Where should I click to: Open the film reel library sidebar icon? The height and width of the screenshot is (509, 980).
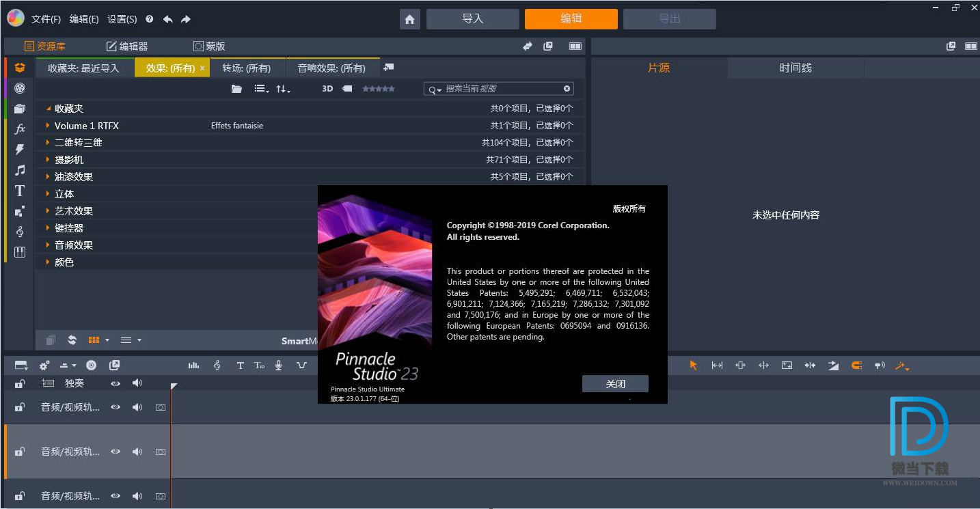[x=20, y=87]
